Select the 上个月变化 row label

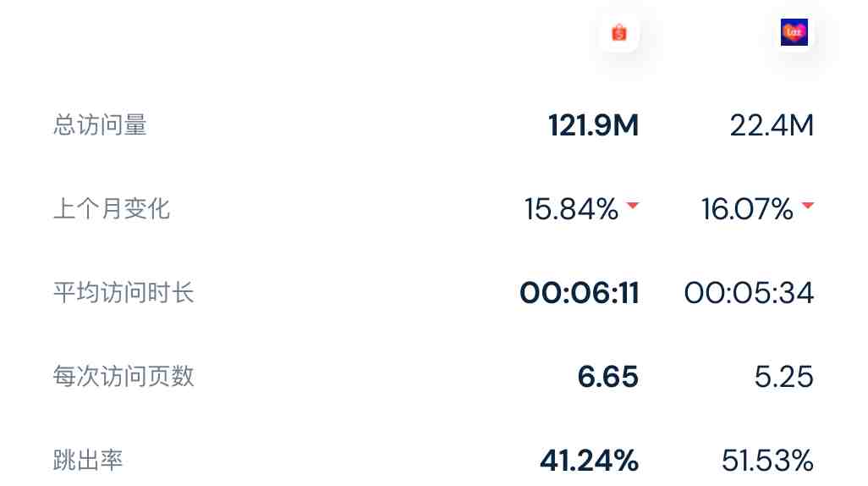click(x=112, y=209)
